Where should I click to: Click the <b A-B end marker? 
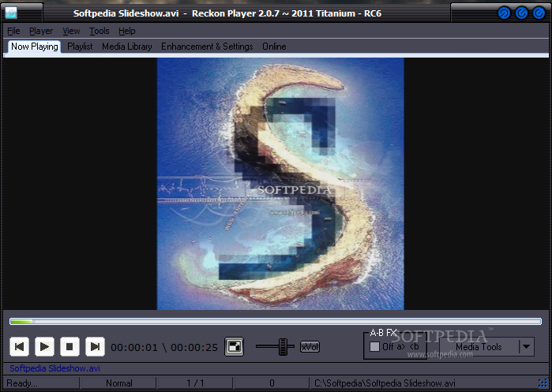click(x=415, y=346)
